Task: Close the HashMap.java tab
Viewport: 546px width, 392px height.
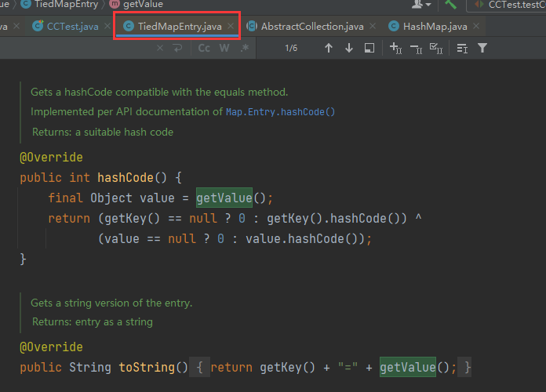Action: (476, 26)
